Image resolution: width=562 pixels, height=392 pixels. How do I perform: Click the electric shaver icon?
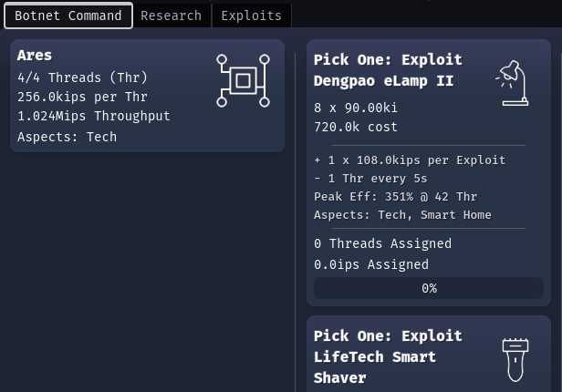515,359
